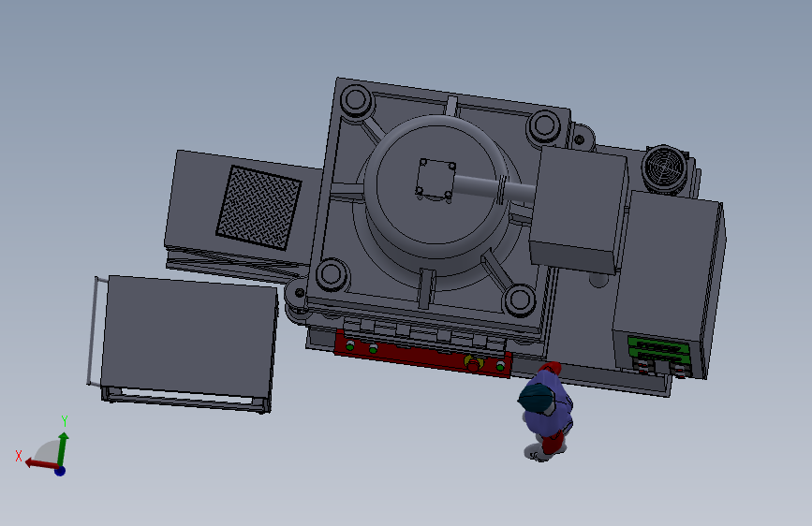Click the red emergency stop button on the panel
812x526 pixels.
tap(473, 364)
